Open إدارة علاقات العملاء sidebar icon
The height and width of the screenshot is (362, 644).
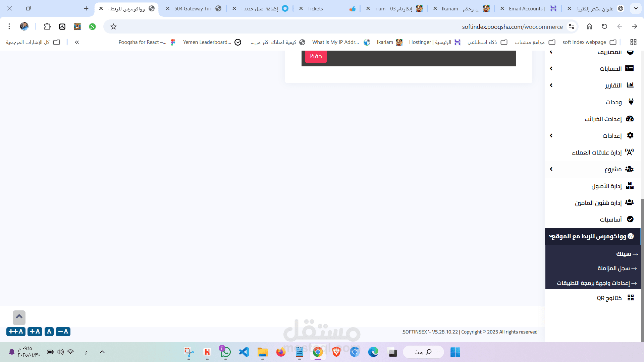click(630, 152)
